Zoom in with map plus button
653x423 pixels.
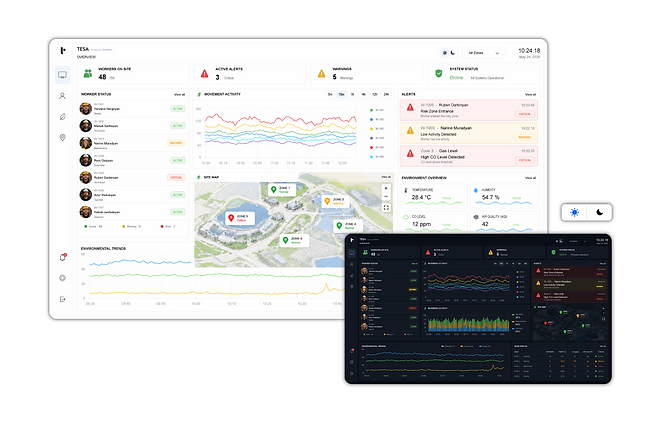point(386,188)
